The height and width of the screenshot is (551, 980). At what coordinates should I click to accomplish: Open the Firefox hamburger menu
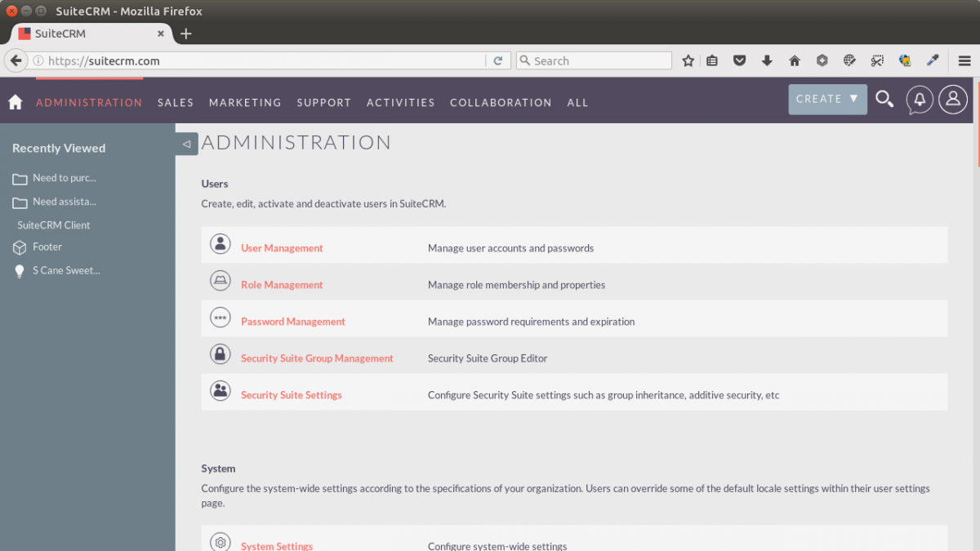point(964,60)
